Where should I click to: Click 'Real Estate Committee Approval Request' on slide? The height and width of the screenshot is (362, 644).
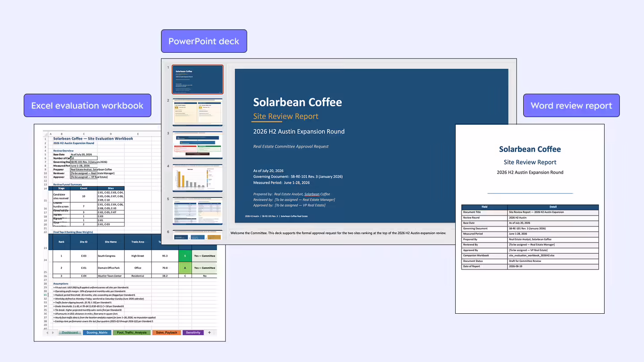291,146
